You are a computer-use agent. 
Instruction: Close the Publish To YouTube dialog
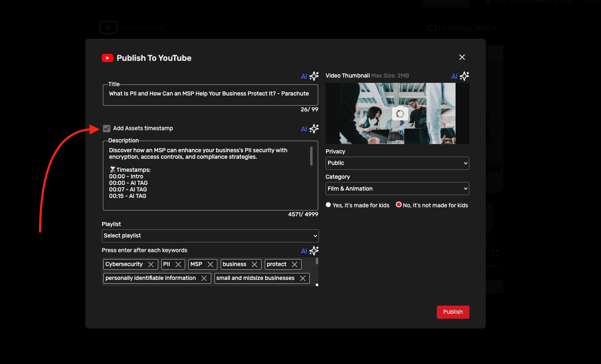coord(462,57)
